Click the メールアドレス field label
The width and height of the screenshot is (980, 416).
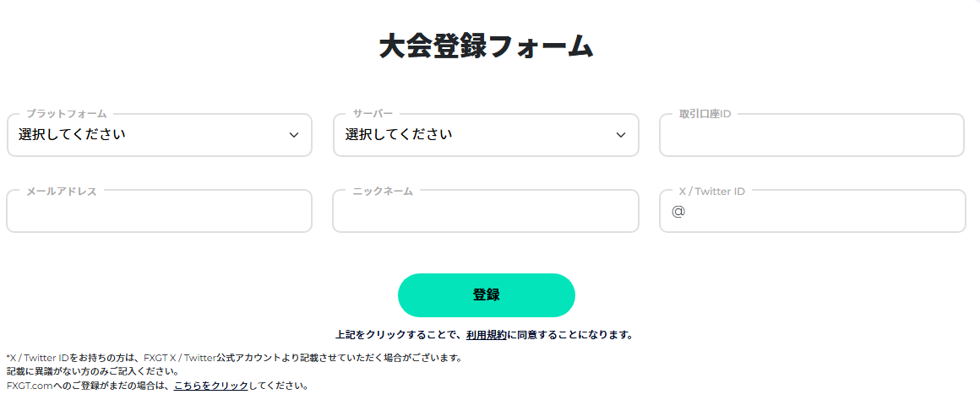[62, 192]
